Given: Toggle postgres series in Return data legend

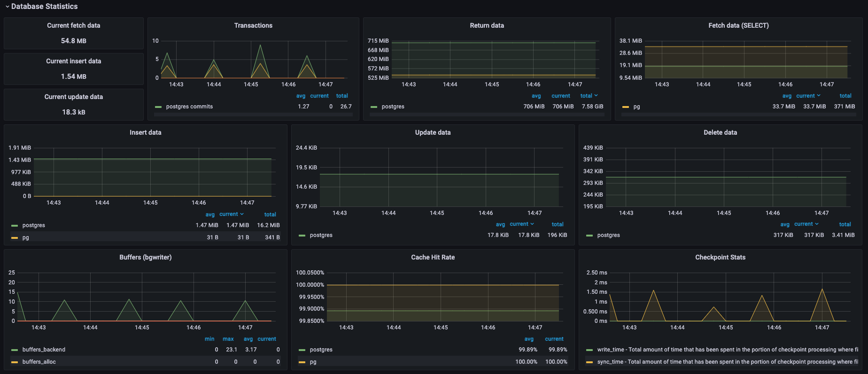Looking at the screenshot, I should [393, 107].
